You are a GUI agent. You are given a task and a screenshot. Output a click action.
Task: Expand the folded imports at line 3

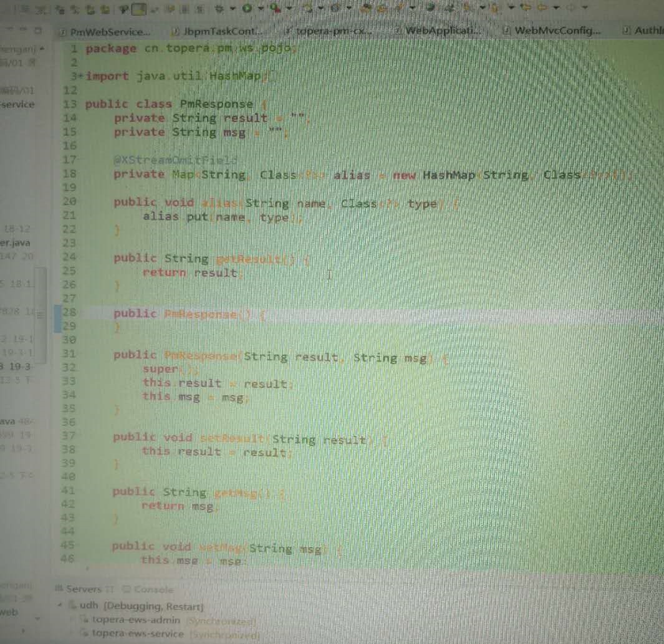click(80, 76)
